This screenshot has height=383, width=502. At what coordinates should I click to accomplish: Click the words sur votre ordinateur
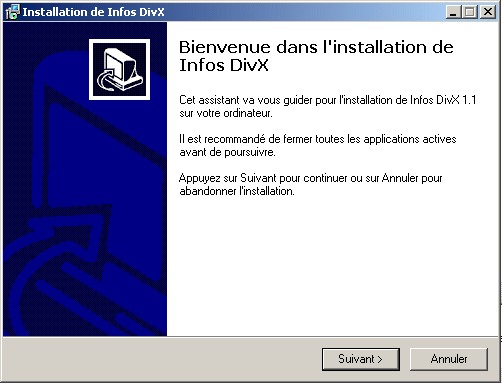pyautogui.click(x=226, y=113)
